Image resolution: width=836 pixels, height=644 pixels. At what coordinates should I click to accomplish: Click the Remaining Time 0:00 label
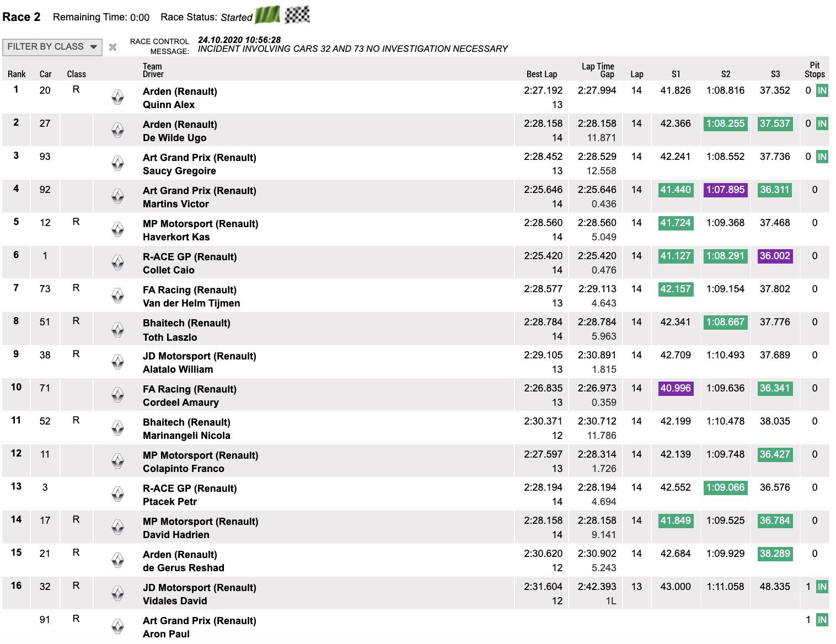101,17
